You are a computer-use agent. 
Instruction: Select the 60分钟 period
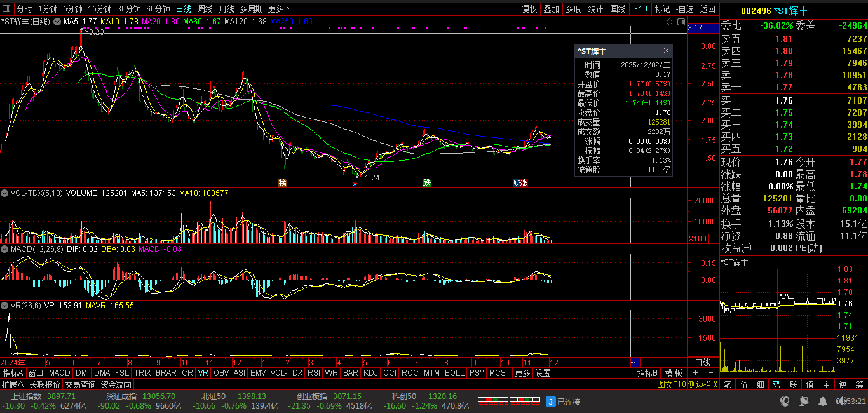tap(158, 9)
